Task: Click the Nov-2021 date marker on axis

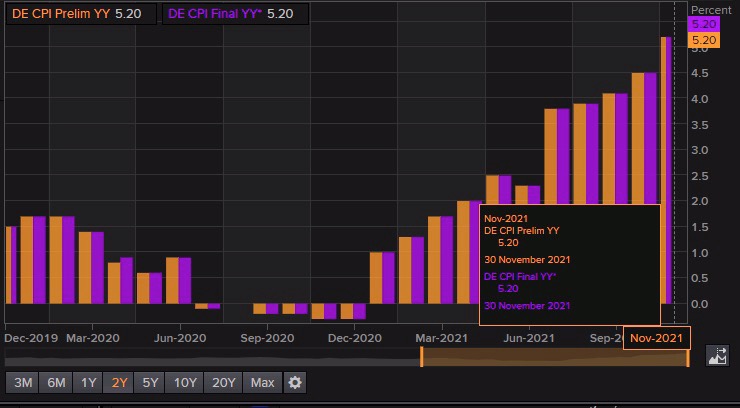Action: coord(657,338)
